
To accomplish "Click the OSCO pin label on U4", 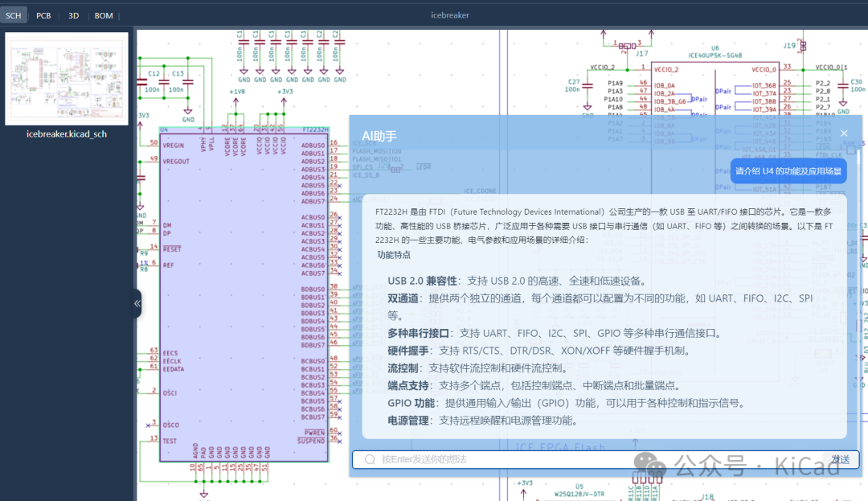I will (x=171, y=425).
